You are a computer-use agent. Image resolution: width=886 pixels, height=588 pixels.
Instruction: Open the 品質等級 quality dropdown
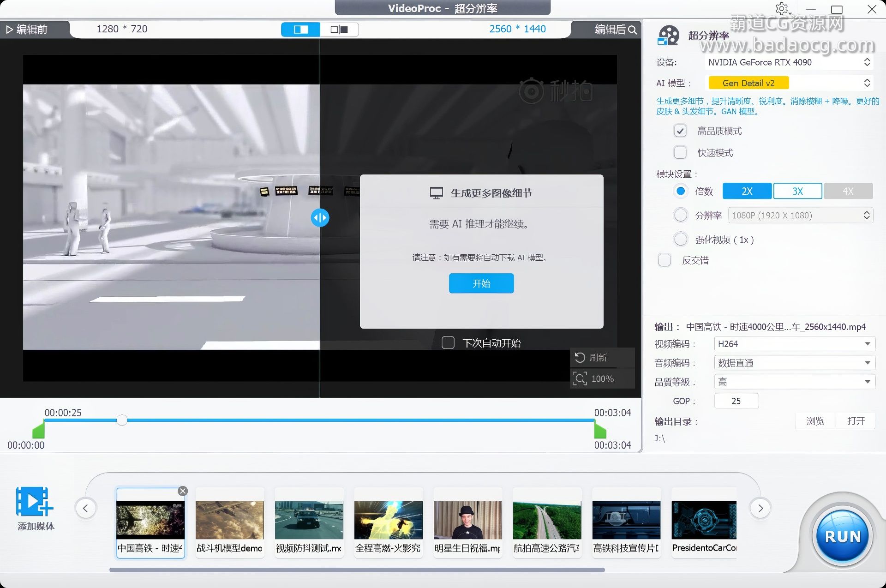(x=794, y=382)
